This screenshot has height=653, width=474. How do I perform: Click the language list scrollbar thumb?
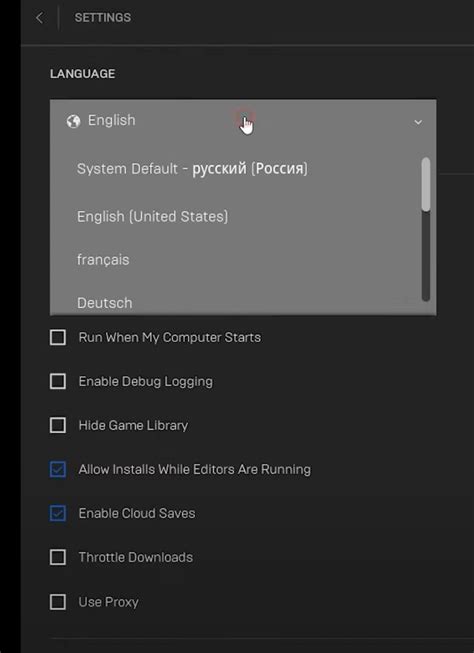pyautogui.click(x=425, y=184)
